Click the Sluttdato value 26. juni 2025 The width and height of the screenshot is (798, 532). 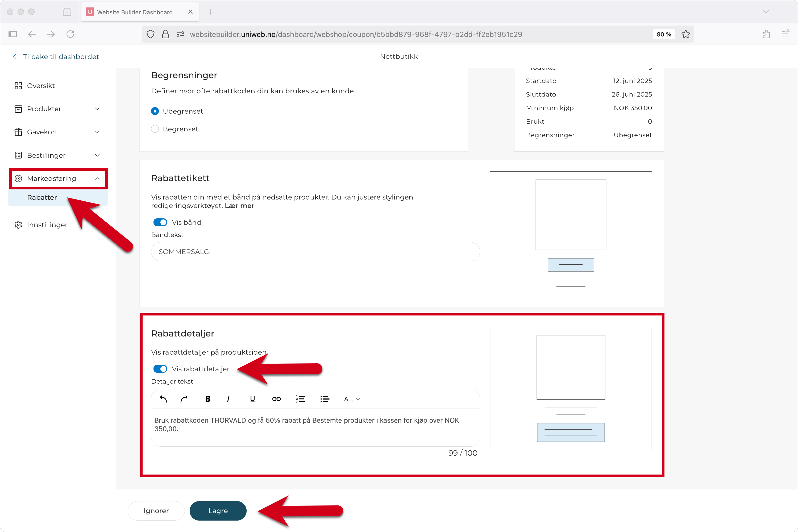click(x=632, y=94)
